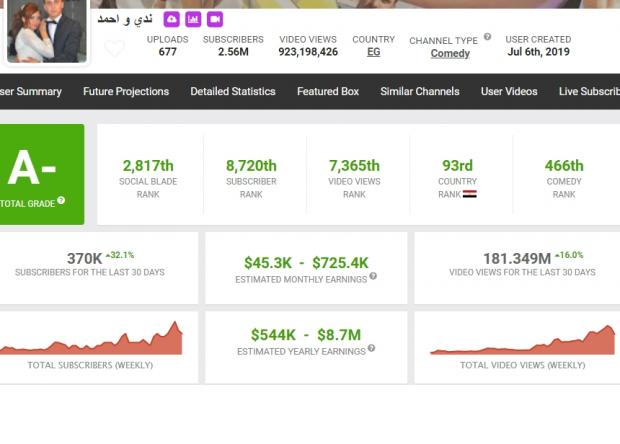This screenshot has width=620, height=444.
Task: Click the Total Video Views weekly chart
Action: 523,340
